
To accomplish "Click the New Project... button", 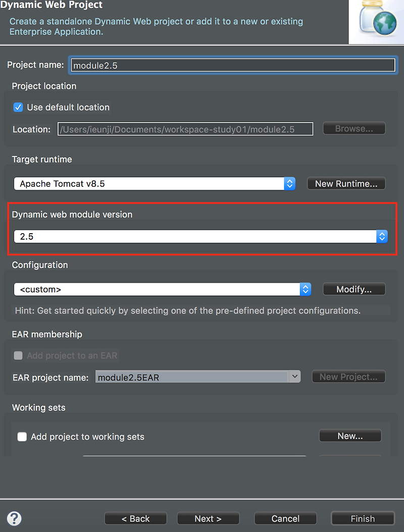I will 348,376.
